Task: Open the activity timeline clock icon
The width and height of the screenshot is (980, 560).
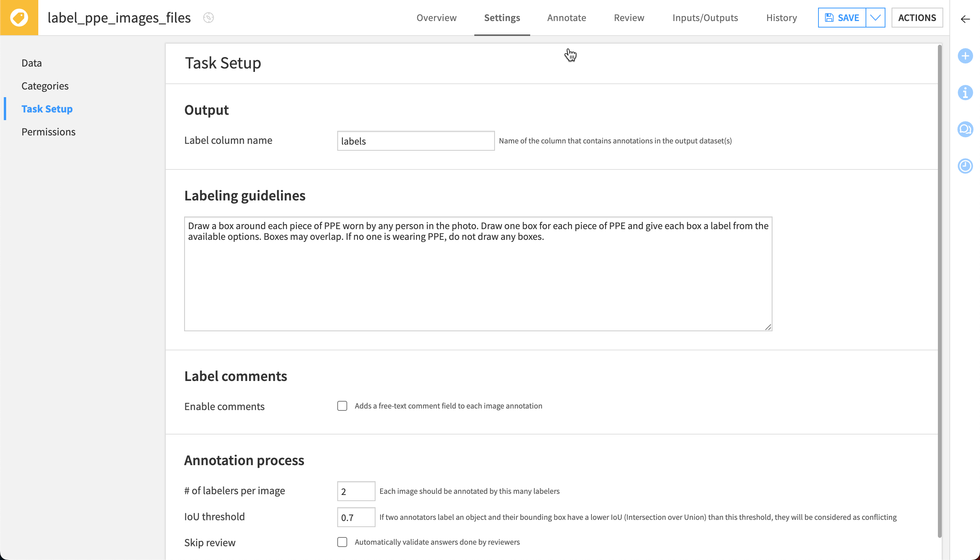Action: (965, 166)
